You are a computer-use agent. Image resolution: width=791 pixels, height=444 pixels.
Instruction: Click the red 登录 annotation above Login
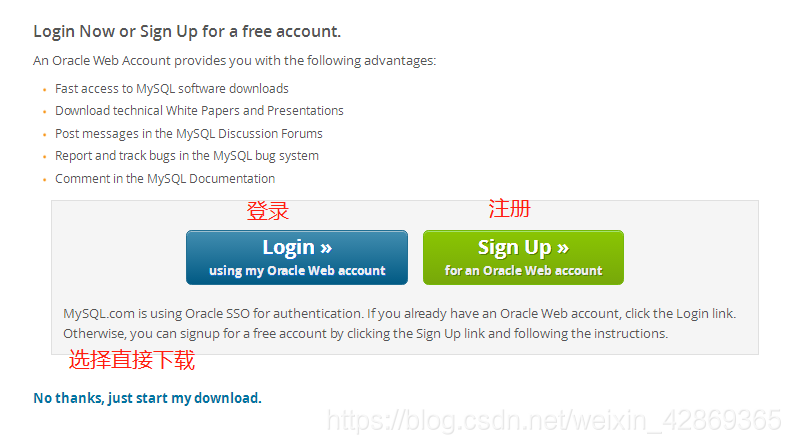(x=268, y=211)
